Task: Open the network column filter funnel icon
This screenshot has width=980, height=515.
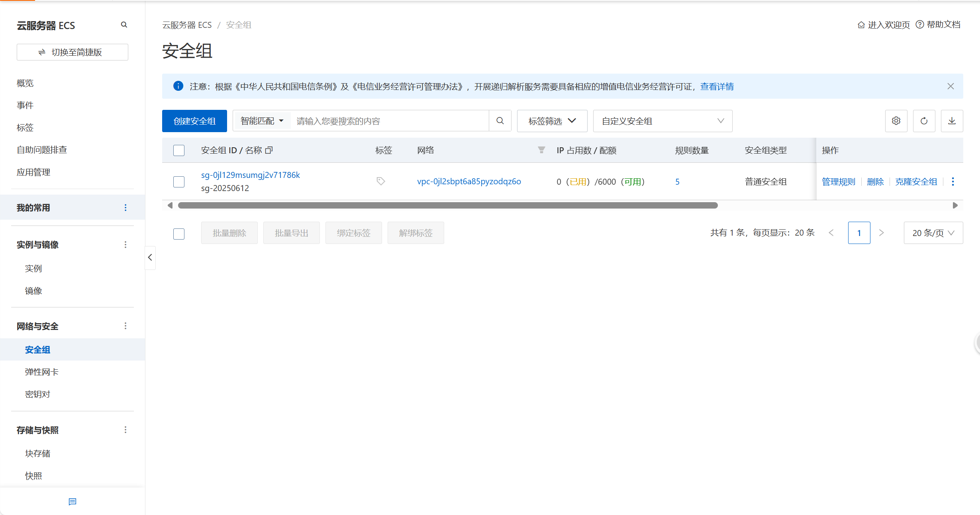Action: 541,150
